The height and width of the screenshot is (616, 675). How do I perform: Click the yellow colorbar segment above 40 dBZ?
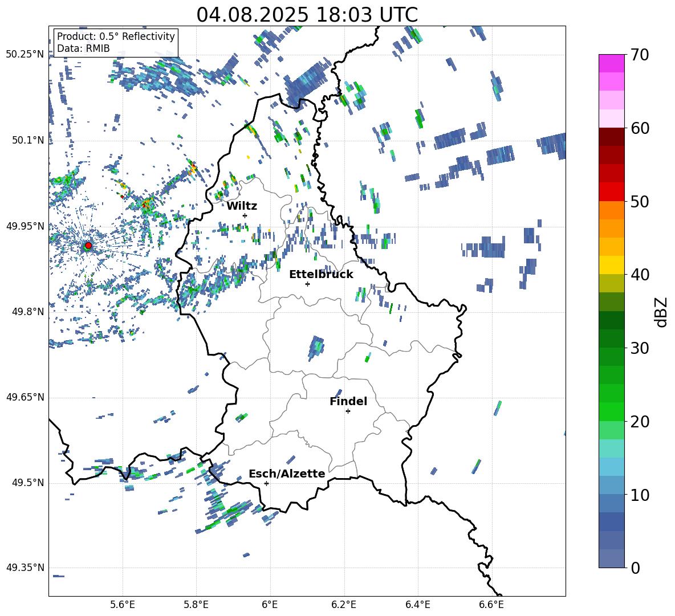point(611,265)
